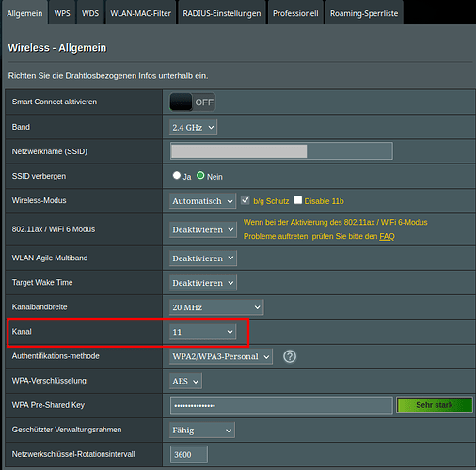Screen dimensions: 476x470
Task: Click the WPA Pre-Shared Key label
Action: (48, 405)
